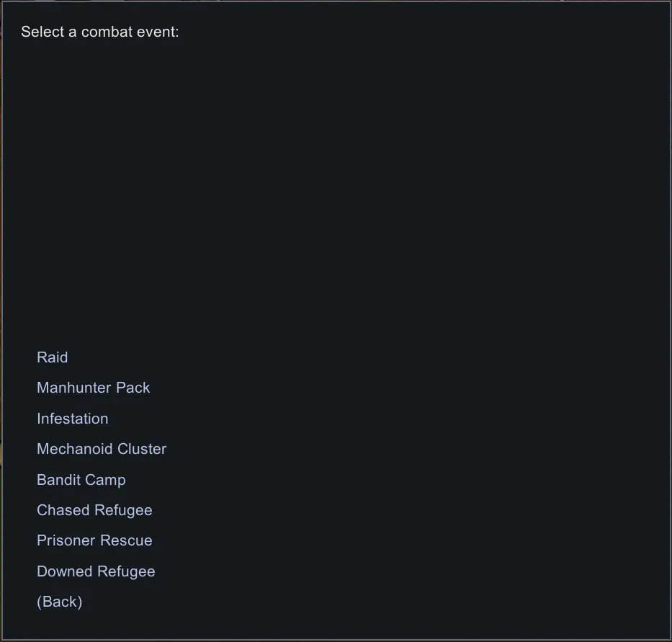Click the 'Select a combat event:' heading
Viewport: 672px width, 642px height.
(x=100, y=32)
